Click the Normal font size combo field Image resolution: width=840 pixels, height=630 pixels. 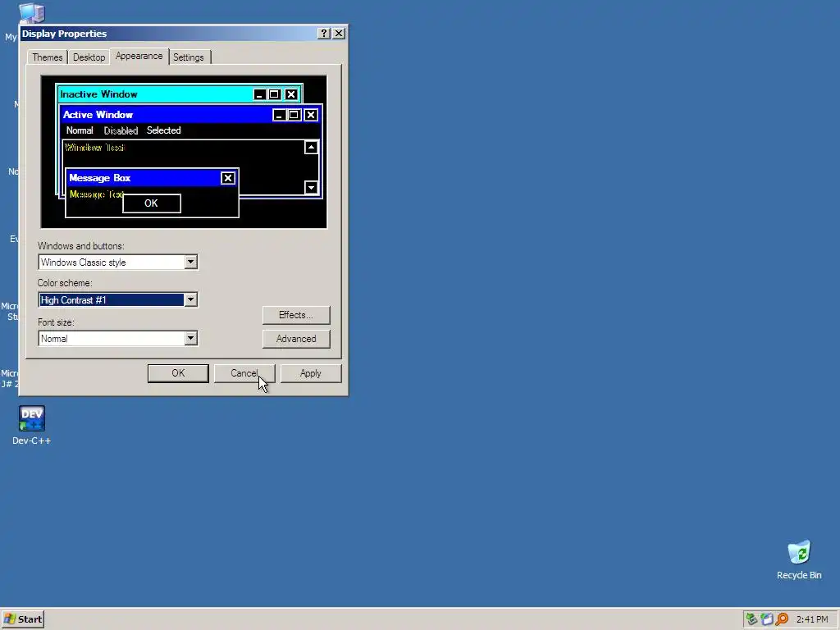[x=118, y=338]
